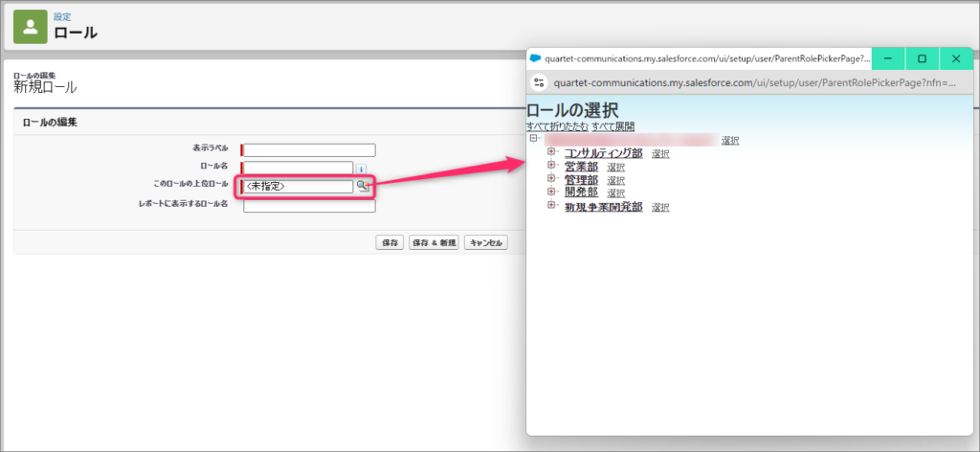Click the lookup magnifier icon beside 上位ロール
The height and width of the screenshot is (452, 980).
pos(363,186)
